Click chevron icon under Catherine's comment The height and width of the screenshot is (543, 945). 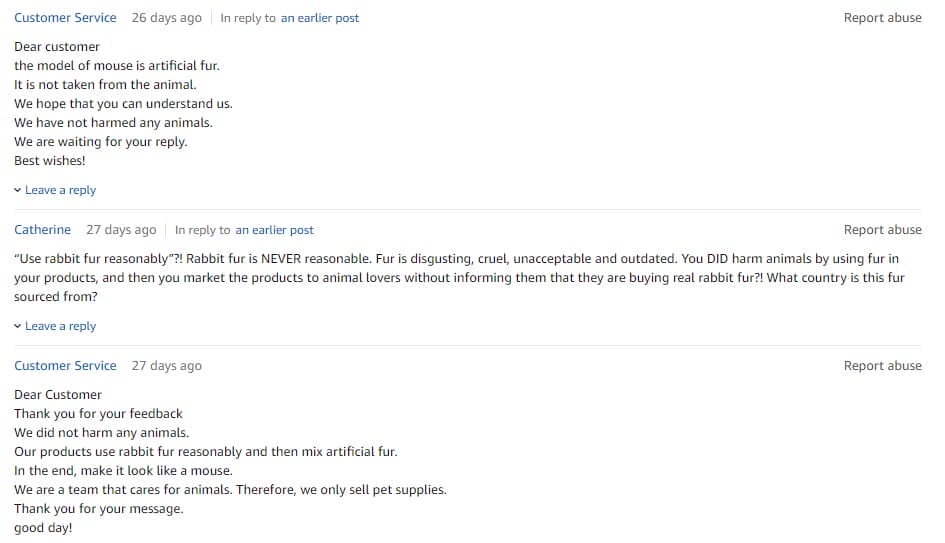[18, 326]
